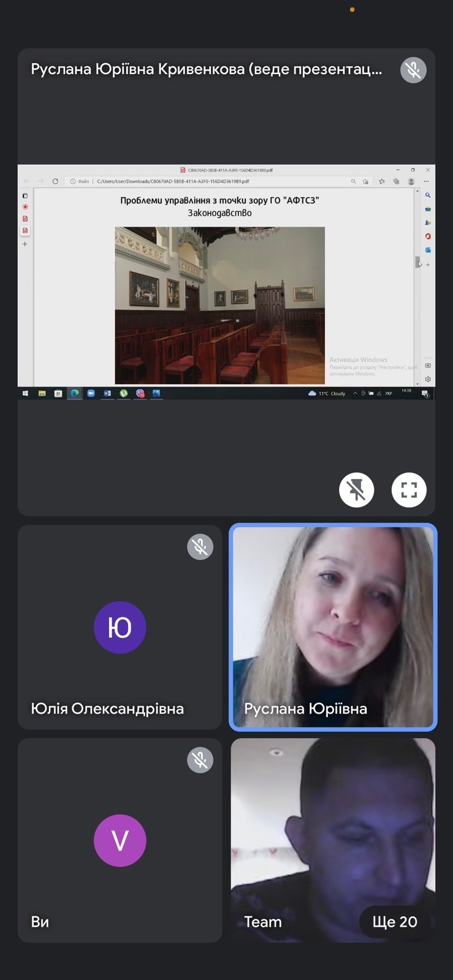Screen dimensions: 453x980
Task: Open the Edge three-dot settings menu
Action: (427, 181)
